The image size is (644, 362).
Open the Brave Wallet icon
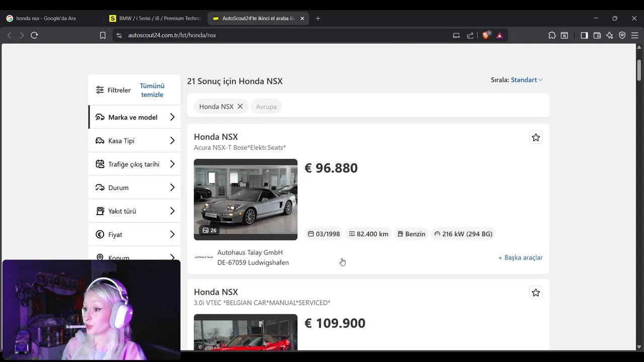click(597, 35)
